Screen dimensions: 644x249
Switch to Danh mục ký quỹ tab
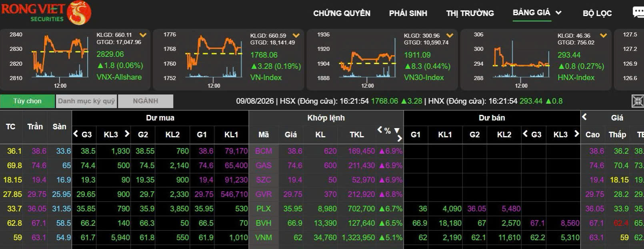(86, 101)
